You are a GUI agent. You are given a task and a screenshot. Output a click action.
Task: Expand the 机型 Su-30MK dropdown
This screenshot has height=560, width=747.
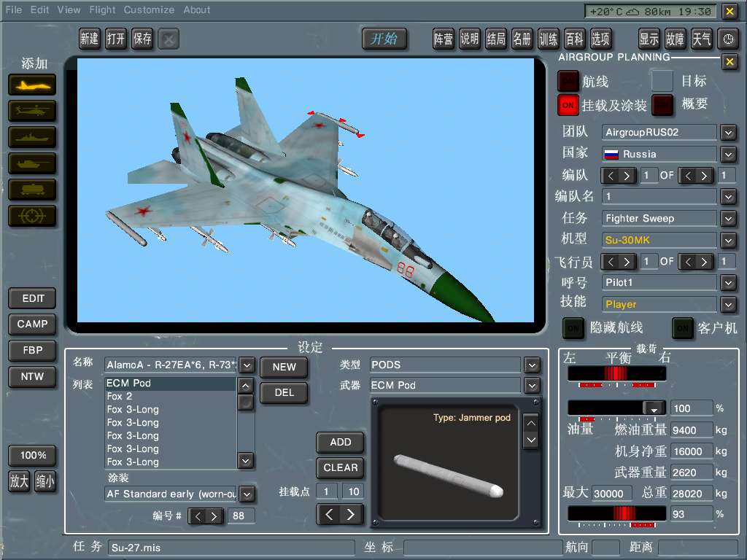(x=728, y=241)
